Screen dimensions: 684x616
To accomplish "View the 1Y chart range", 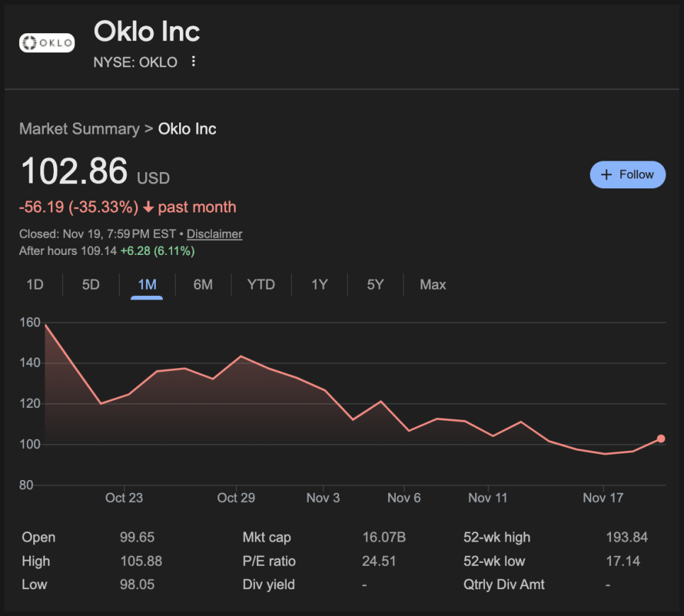I will [319, 285].
